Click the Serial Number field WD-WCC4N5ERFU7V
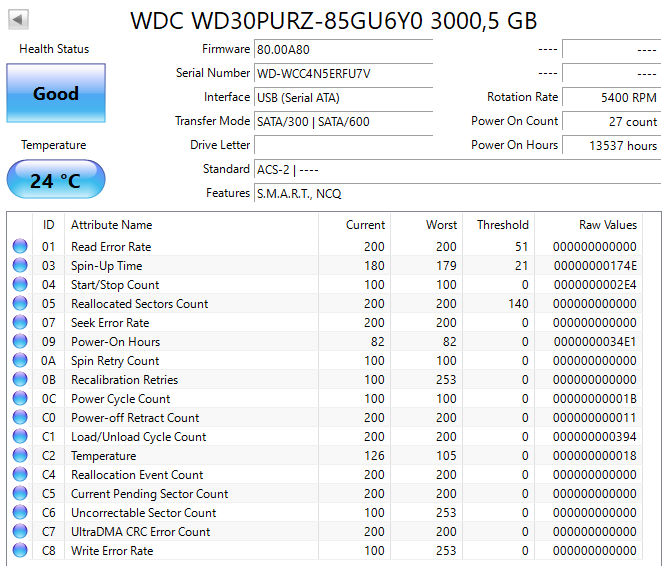This screenshot has height=566, width=669. pos(343,73)
